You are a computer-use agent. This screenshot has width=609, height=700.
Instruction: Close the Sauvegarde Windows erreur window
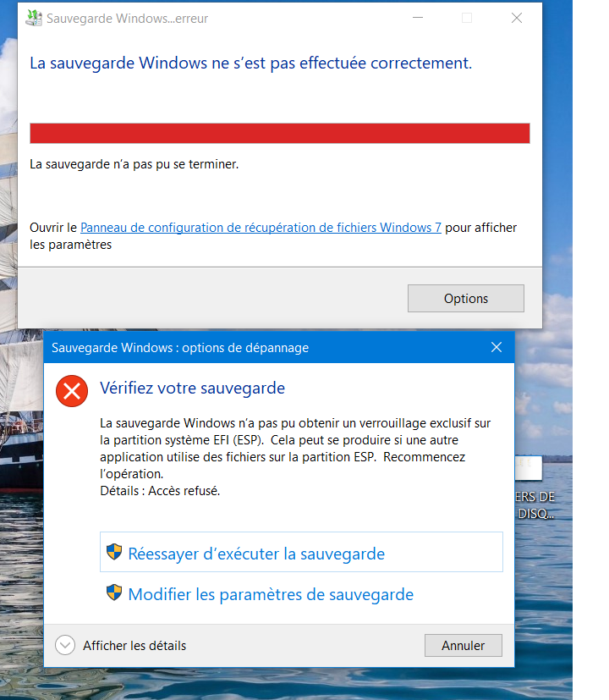(x=517, y=18)
